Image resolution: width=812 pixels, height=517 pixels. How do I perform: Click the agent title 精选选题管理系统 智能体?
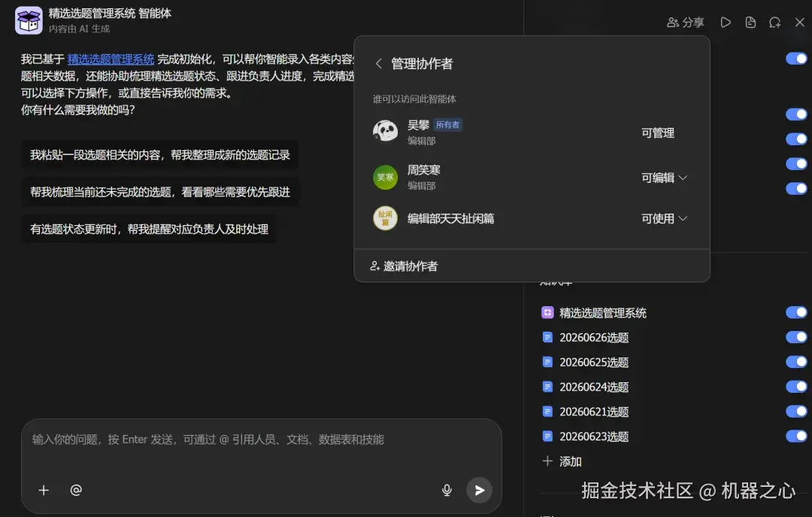pyautogui.click(x=110, y=14)
